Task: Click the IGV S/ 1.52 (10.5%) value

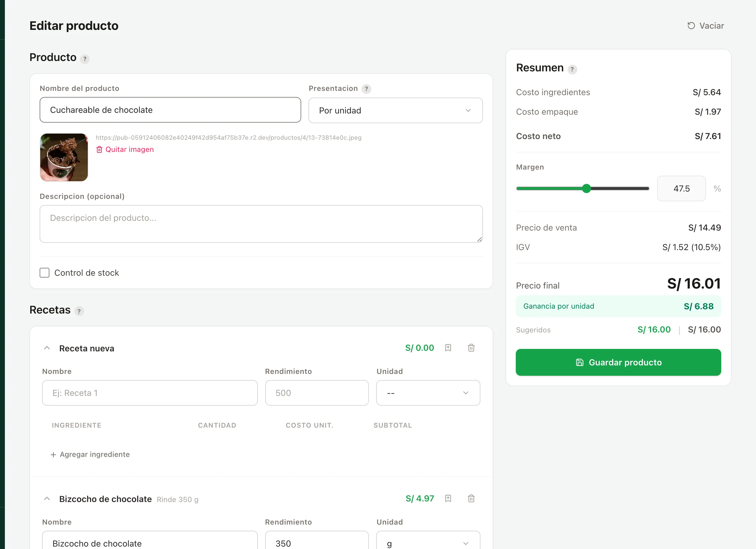Action: (x=691, y=247)
